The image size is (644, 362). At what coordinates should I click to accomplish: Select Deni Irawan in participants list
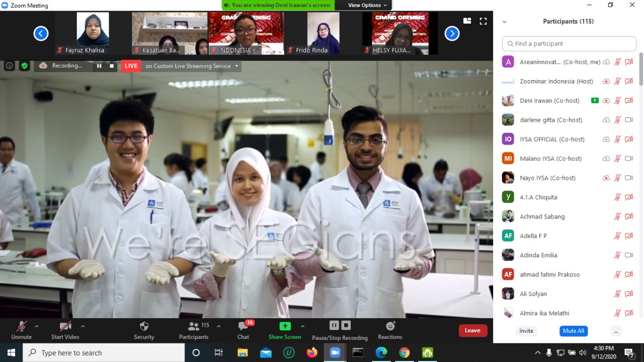[549, 101]
